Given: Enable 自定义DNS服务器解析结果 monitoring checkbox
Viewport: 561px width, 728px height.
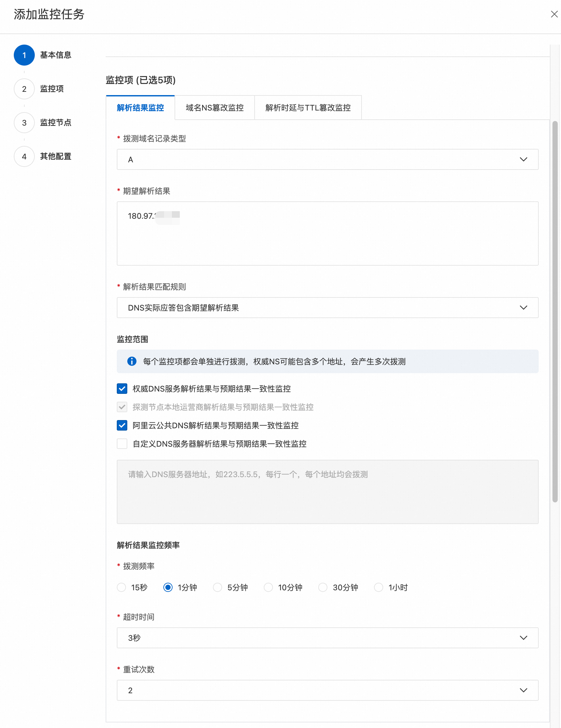Looking at the screenshot, I should 122,444.
